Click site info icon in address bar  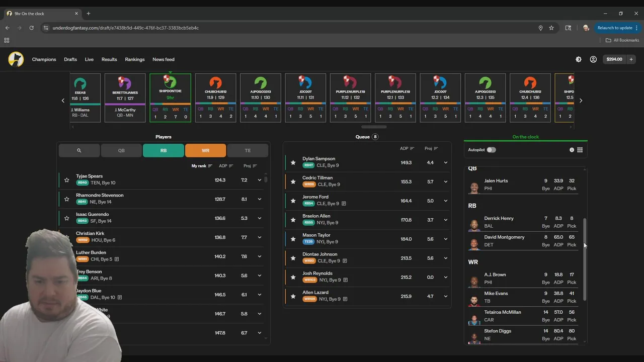pos(46,28)
